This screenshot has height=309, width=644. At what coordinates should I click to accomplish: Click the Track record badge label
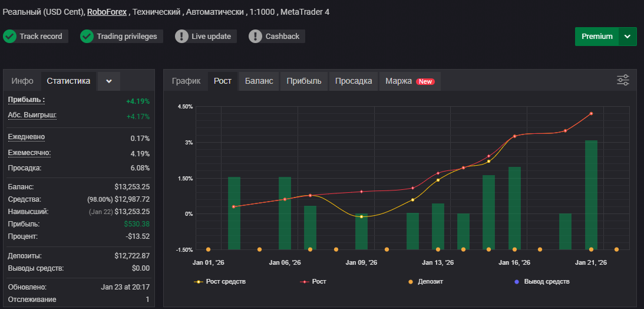pyautogui.click(x=41, y=36)
